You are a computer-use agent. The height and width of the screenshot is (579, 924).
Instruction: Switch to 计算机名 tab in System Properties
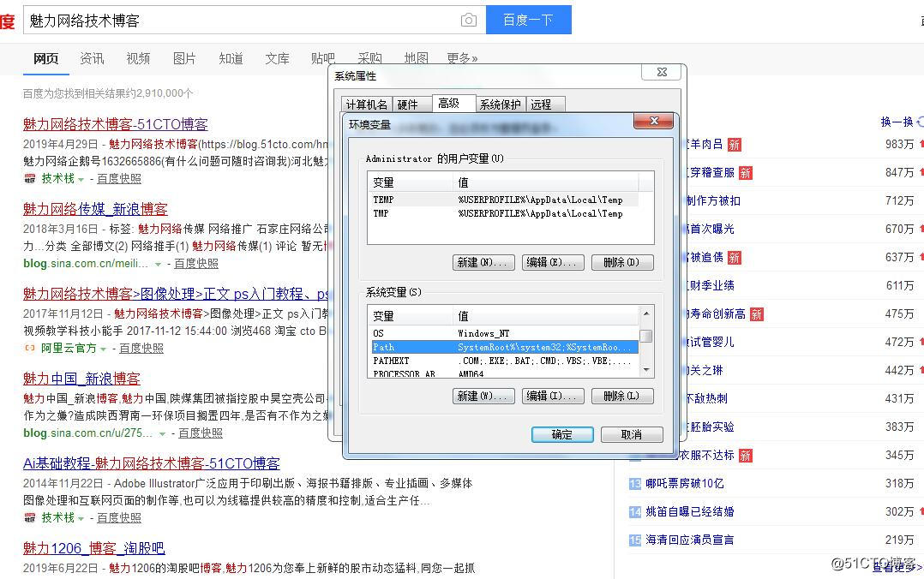point(367,104)
